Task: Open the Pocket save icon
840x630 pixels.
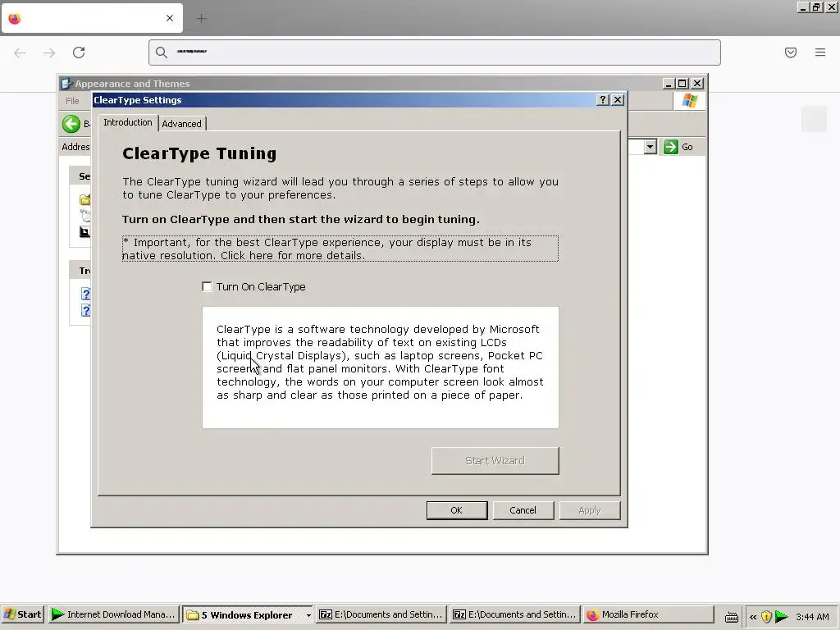Action: point(791,52)
